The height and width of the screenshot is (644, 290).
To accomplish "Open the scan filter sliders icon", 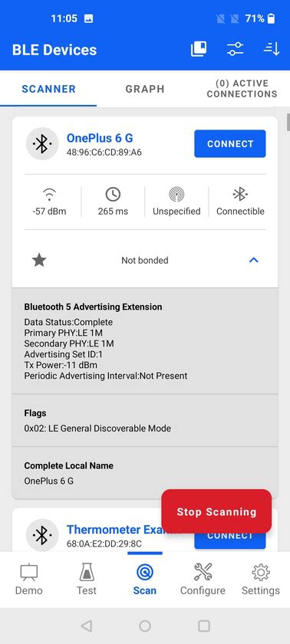I will click(235, 49).
